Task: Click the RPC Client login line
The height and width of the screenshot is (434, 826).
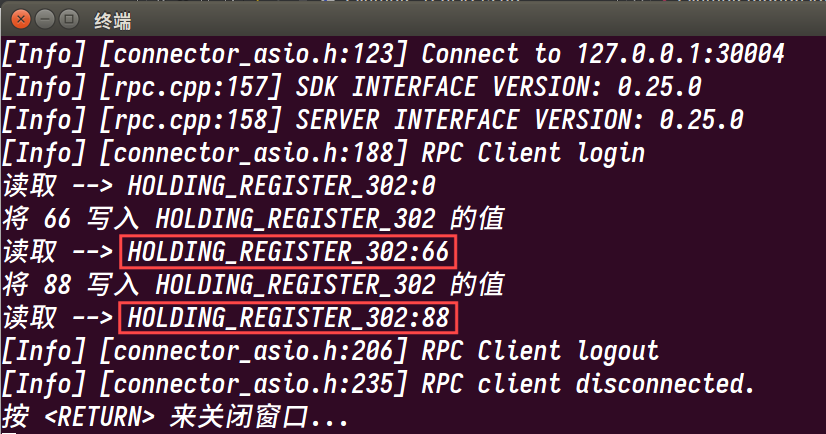Action: pyautogui.click(x=323, y=153)
